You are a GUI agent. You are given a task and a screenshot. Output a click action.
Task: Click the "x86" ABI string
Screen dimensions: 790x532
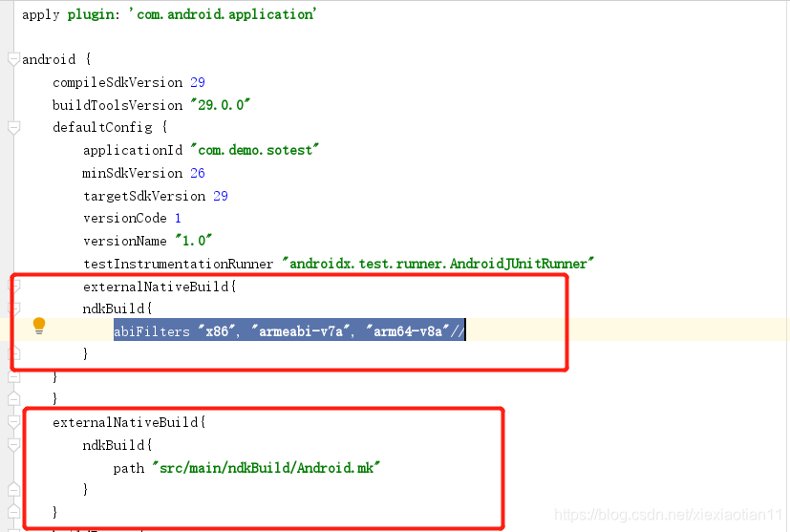pos(217,331)
